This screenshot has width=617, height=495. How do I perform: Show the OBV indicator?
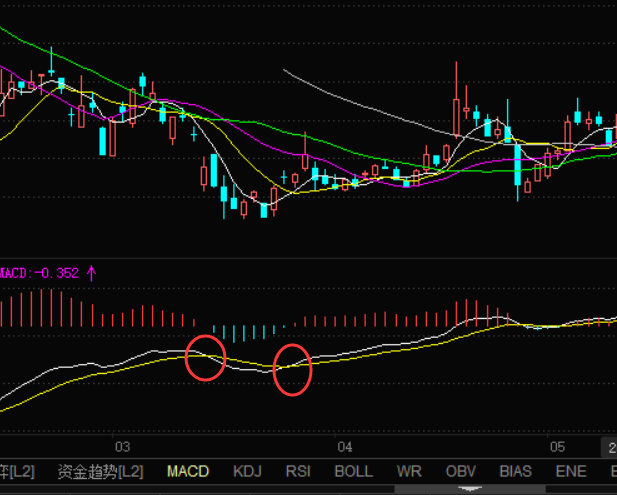click(x=461, y=471)
